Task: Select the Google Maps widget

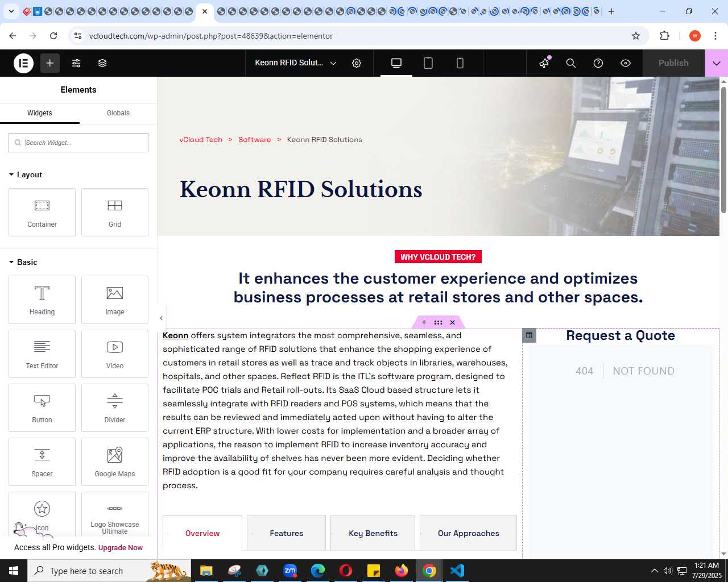Action: click(x=115, y=462)
